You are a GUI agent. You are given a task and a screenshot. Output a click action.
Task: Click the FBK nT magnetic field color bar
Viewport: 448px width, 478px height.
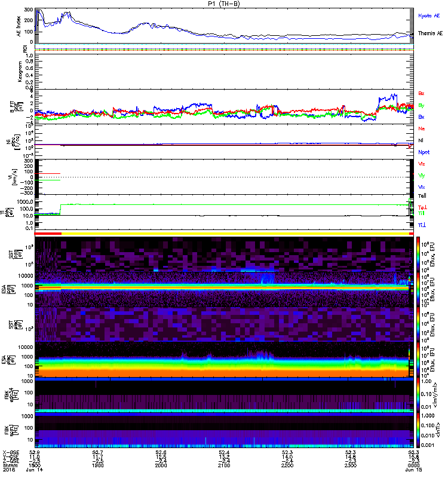tap(418, 430)
